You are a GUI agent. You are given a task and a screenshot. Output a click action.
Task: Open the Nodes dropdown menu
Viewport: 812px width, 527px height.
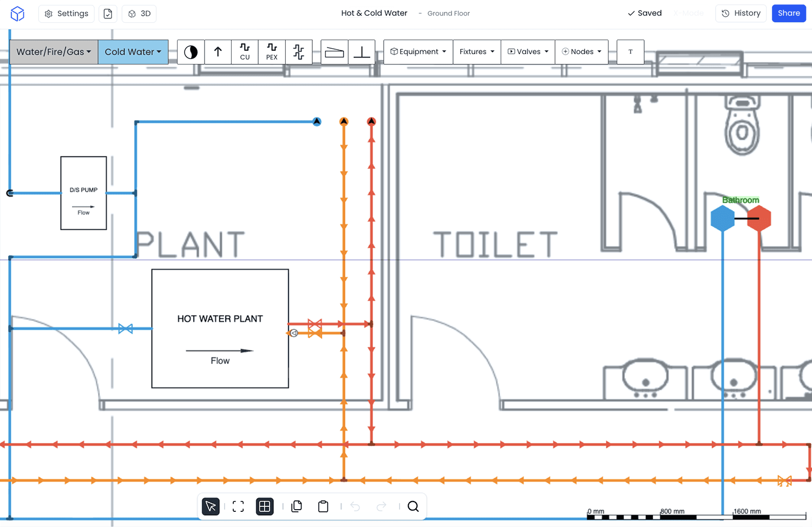pos(581,52)
